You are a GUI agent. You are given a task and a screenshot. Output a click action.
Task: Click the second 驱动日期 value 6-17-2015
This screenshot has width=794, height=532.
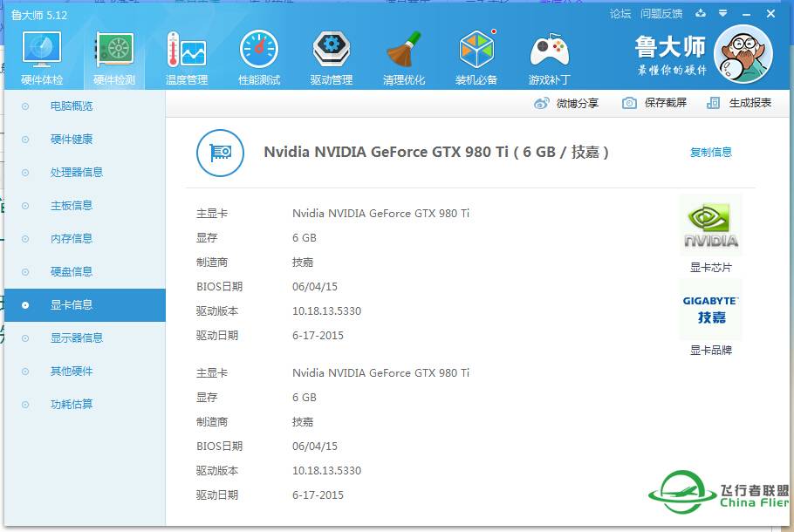click(x=318, y=495)
